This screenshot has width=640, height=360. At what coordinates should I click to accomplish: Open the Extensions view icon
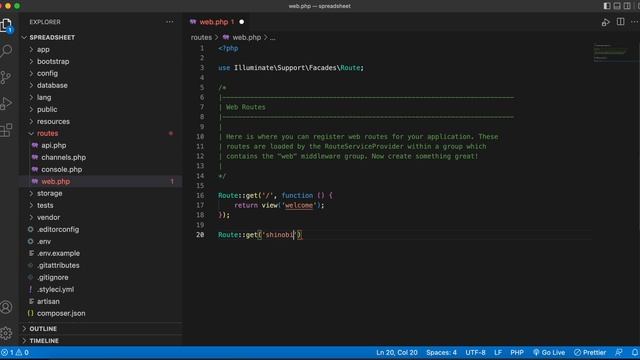pos(6,130)
